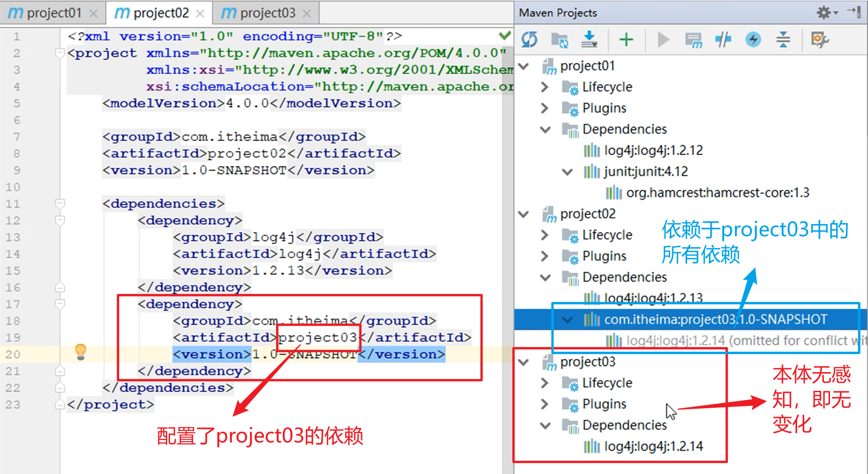Click Execute Maven Goal icon
This screenshot has width=868, height=474.
(x=693, y=39)
